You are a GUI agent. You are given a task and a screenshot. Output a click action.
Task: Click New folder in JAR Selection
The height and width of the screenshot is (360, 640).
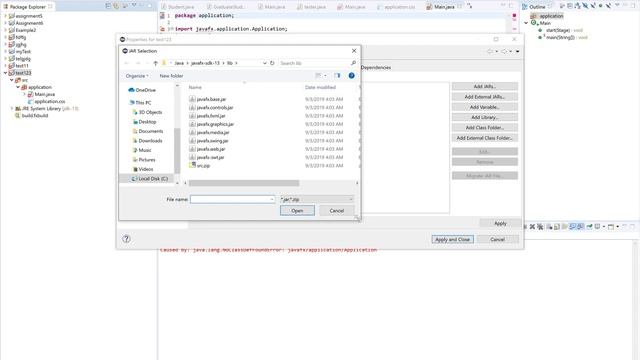click(171, 76)
